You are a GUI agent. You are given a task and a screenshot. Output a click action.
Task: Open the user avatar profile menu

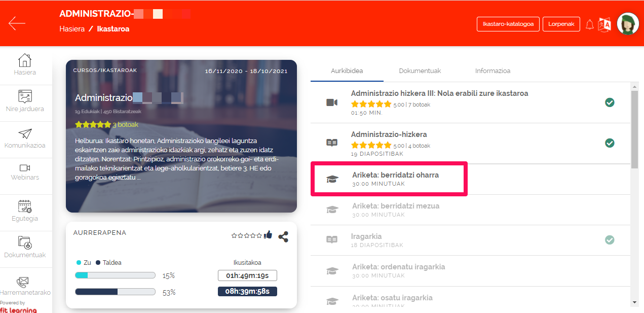click(628, 24)
